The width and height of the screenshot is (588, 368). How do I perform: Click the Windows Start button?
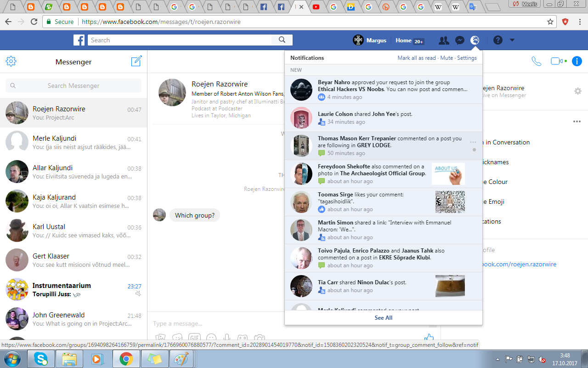tap(12, 359)
